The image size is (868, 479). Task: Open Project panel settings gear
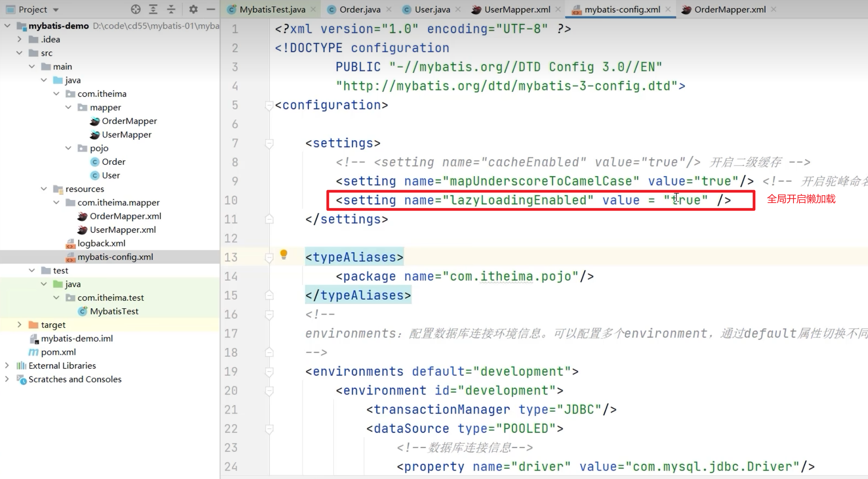pyautogui.click(x=193, y=9)
